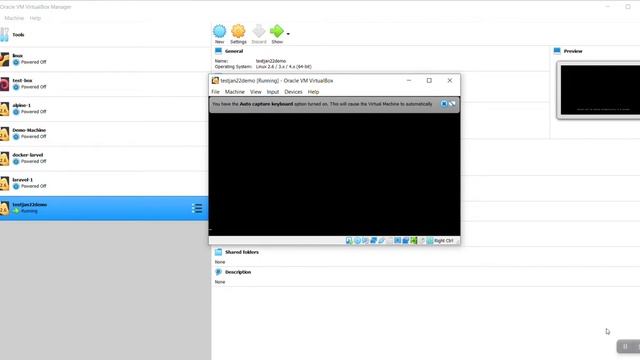Open the testjan22demo machine tools list menu

(x=197, y=209)
